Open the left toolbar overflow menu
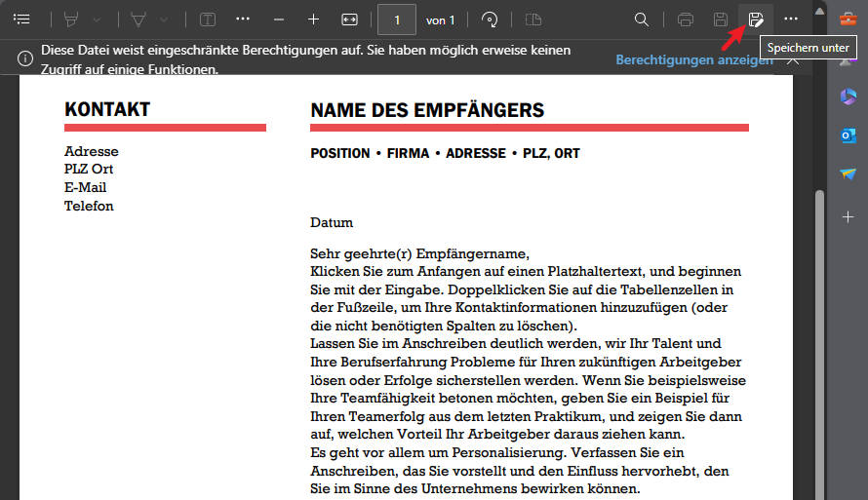 pyautogui.click(x=243, y=19)
